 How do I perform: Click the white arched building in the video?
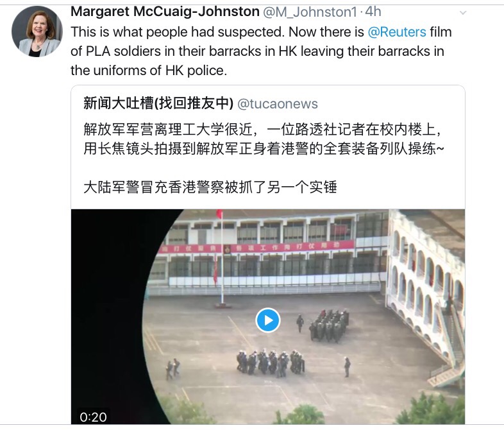426,283
